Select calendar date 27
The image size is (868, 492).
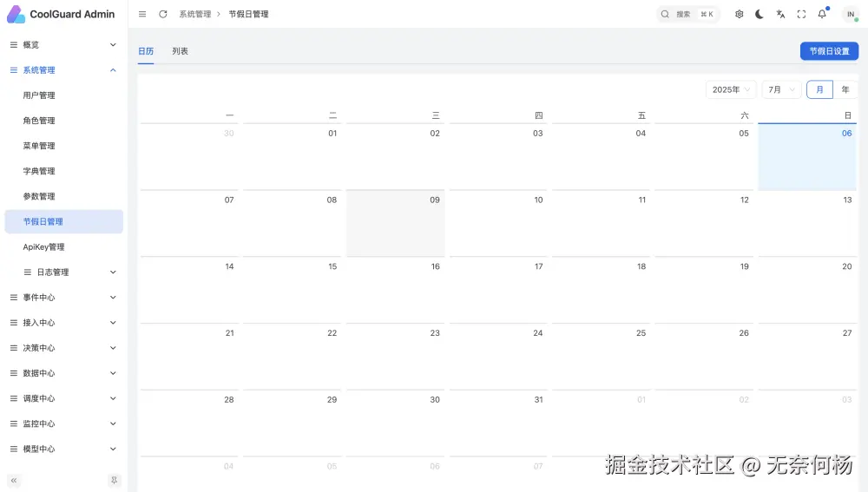tap(807, 357)
